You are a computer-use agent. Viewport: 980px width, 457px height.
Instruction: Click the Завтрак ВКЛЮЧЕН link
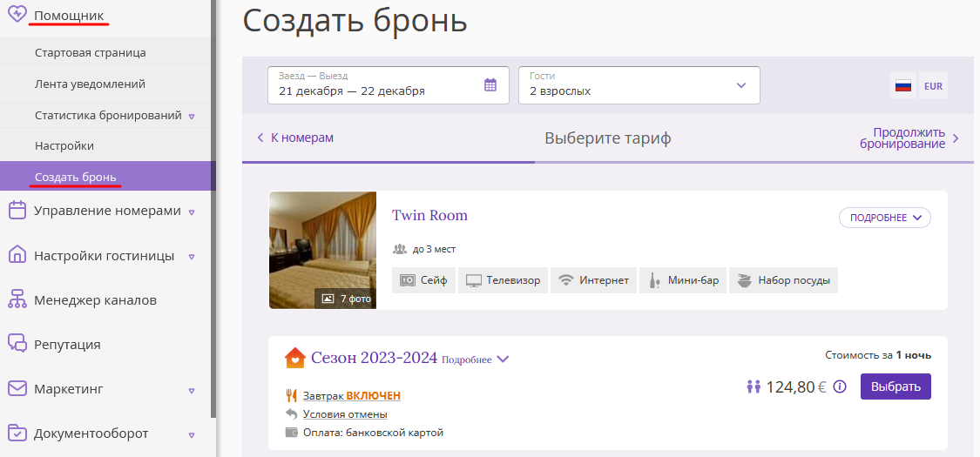point(351,395)
